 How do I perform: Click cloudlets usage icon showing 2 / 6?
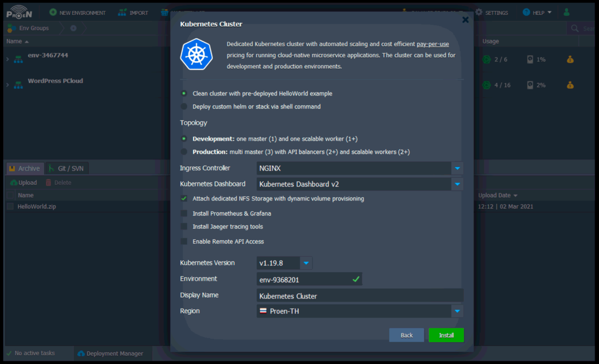tap(487, 59)
